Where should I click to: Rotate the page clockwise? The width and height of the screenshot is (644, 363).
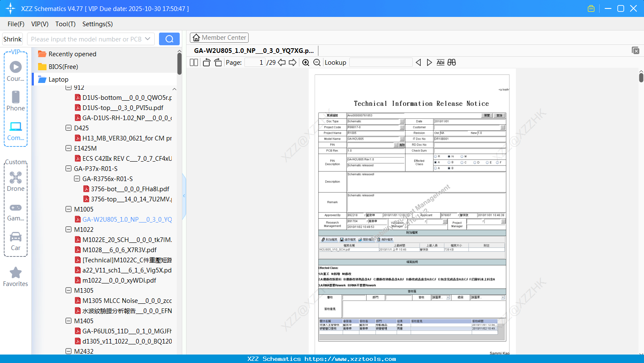218,63
